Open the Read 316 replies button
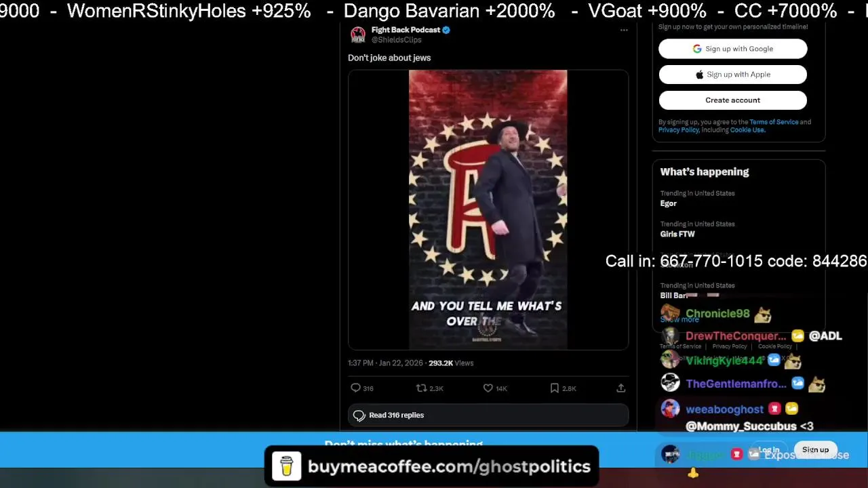The width and height of the screenshot is (868, 488). [x=488, y=415]
